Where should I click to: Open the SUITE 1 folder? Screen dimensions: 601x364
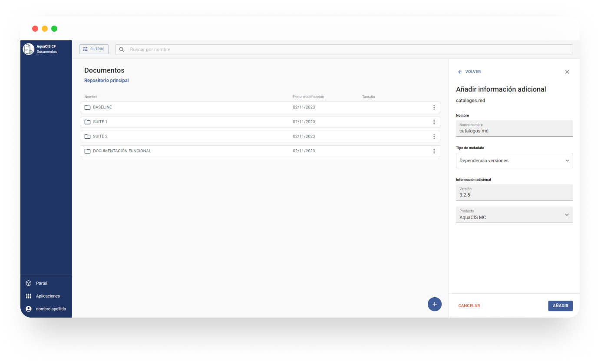260,122
